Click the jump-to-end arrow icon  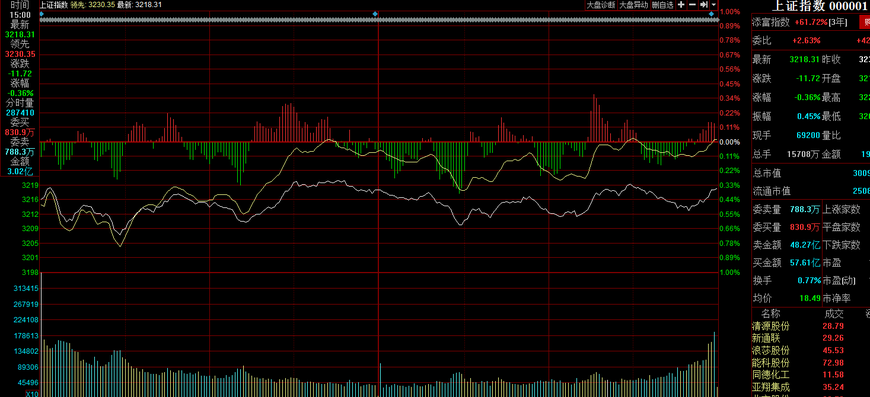[704, 5]
